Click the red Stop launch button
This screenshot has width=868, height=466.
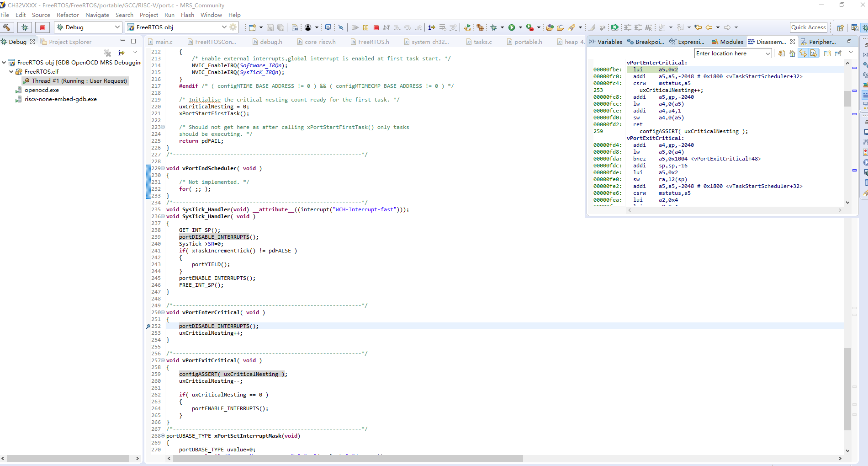coord(42,27)
